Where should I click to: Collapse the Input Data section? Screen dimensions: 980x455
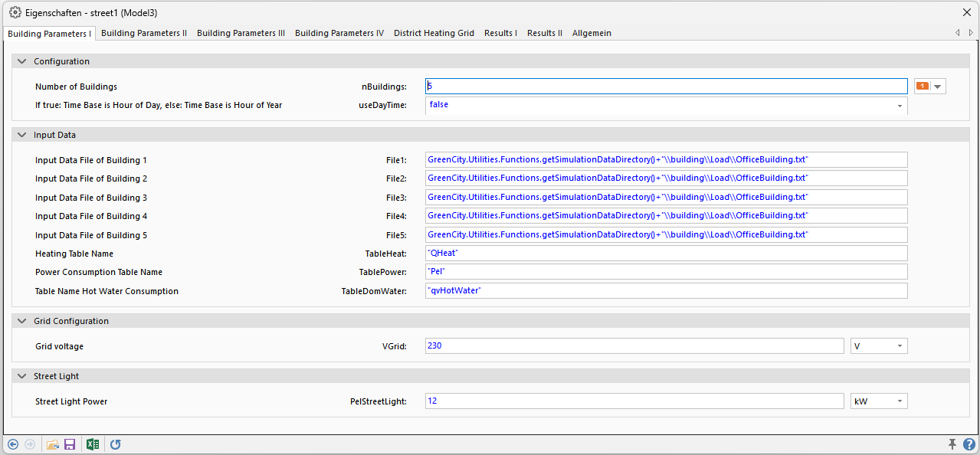(21, 135)
